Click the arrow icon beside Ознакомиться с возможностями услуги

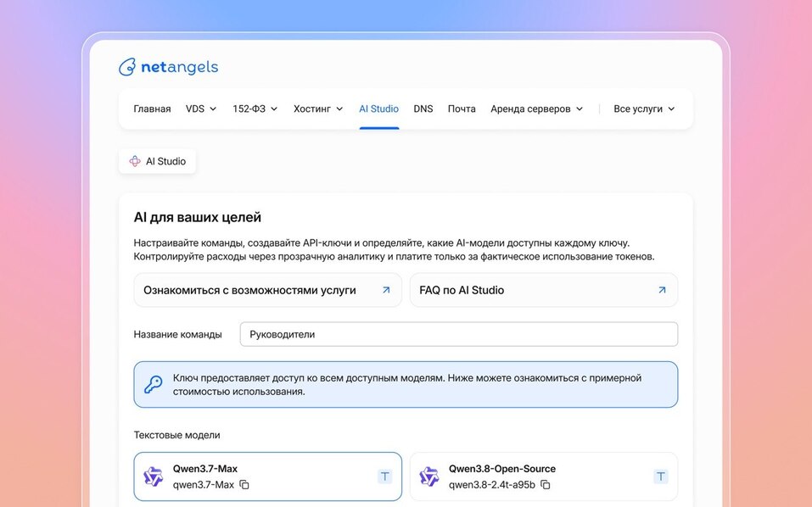point(386,290)
